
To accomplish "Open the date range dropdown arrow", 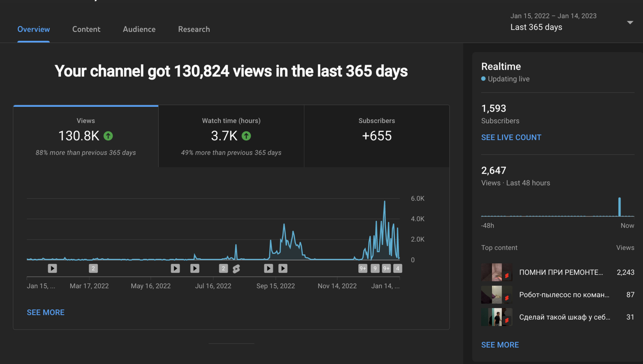I will pos(630,23).
